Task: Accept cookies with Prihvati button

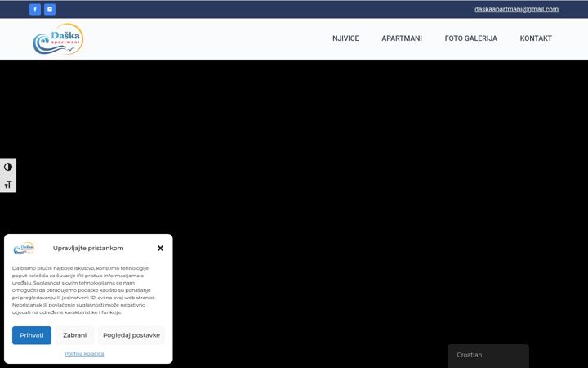Action: pyautogui.click(x=32, y=335)
